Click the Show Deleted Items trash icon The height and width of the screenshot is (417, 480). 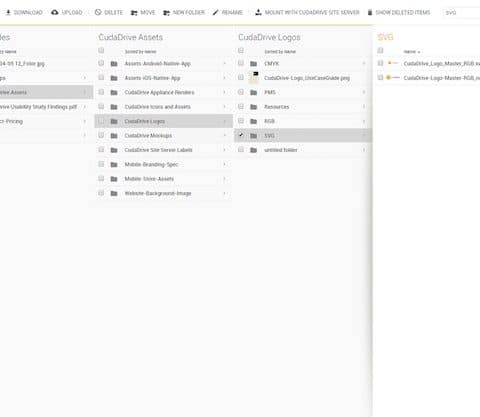point(370,13)
